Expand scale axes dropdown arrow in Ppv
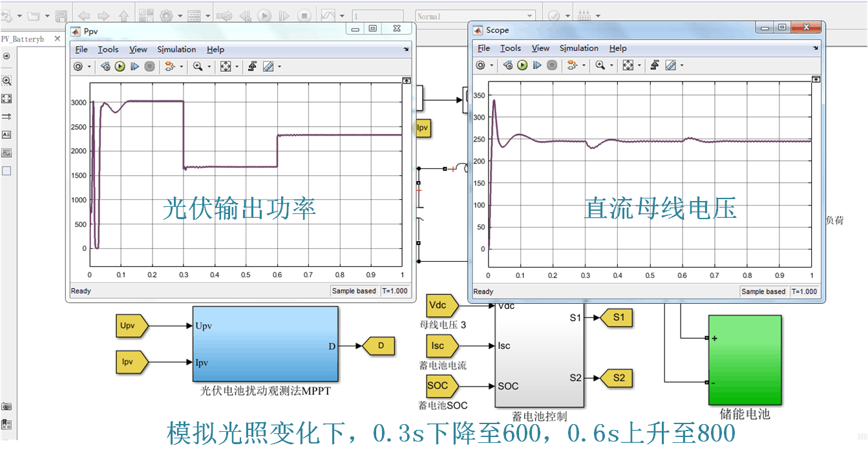Screen dimensions: 868x459 (x=237, y=67)
